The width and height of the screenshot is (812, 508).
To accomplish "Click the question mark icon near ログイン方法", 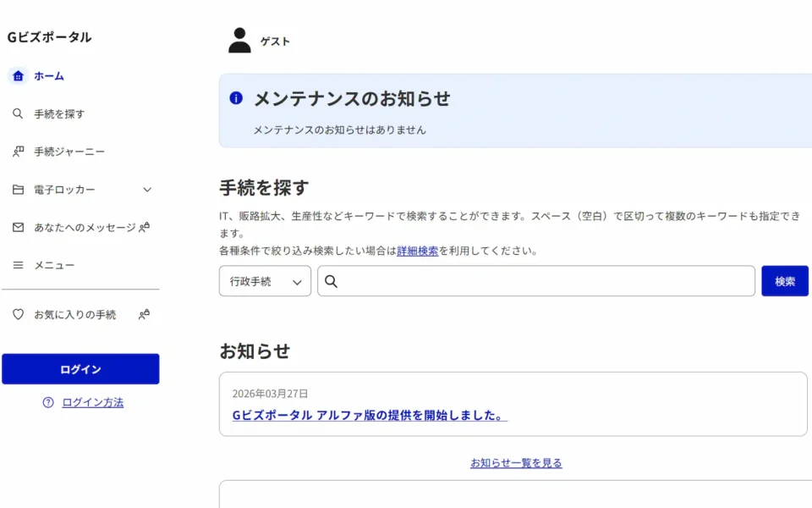I will click(48, 403).
